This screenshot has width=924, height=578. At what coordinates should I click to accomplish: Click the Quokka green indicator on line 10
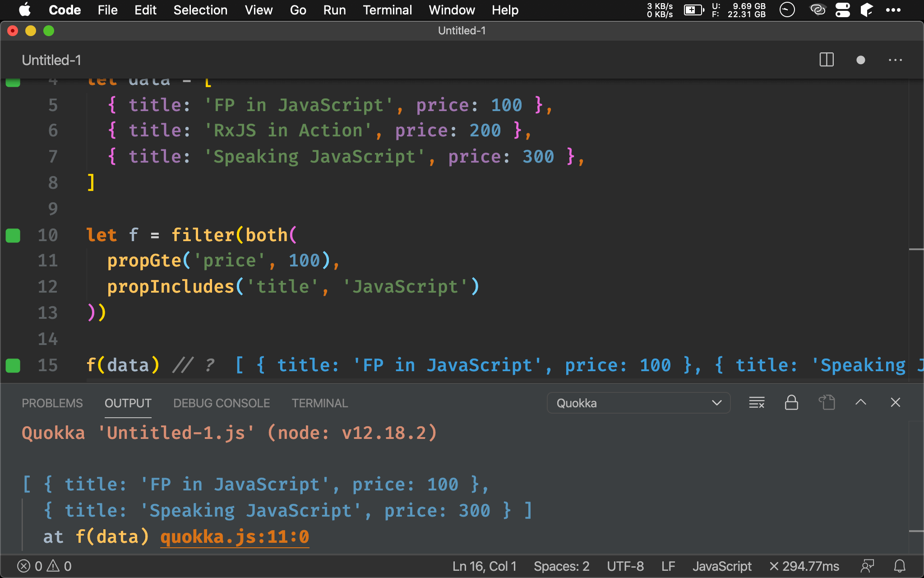(x=13, y=235)
